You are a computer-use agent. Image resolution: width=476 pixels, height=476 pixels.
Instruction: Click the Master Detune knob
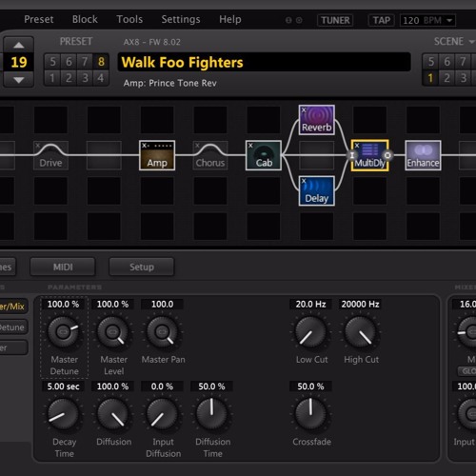click(x=63, y=332)
